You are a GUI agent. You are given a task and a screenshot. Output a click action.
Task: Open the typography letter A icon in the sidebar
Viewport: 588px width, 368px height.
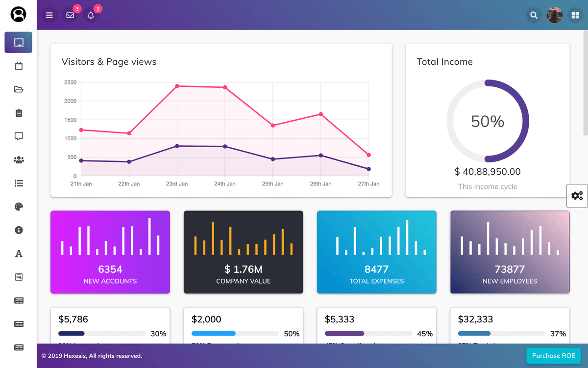coord(19,254)
